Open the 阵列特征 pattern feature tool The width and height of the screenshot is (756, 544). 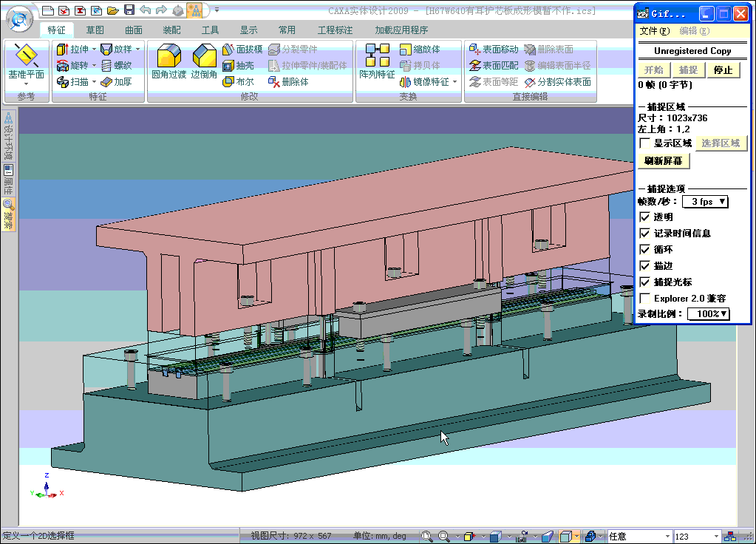click(x=377, y=61)
